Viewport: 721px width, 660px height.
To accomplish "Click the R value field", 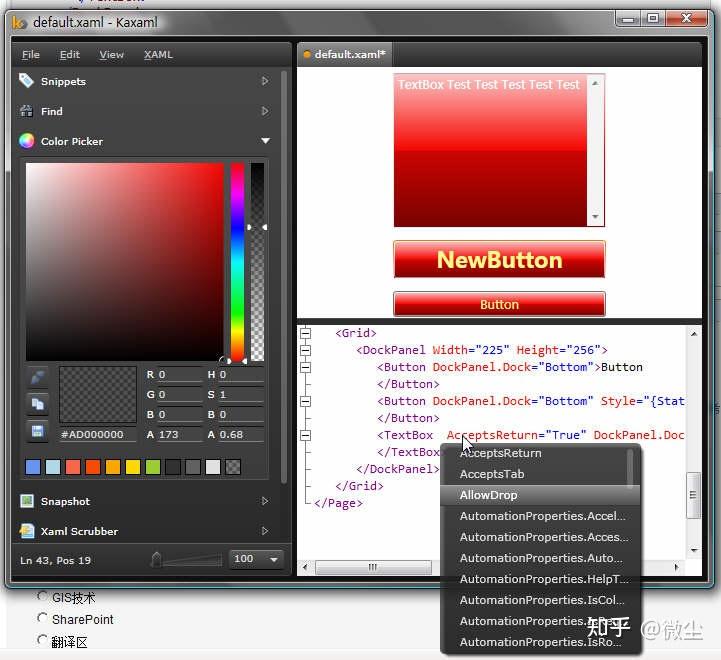I will [179, 374].
